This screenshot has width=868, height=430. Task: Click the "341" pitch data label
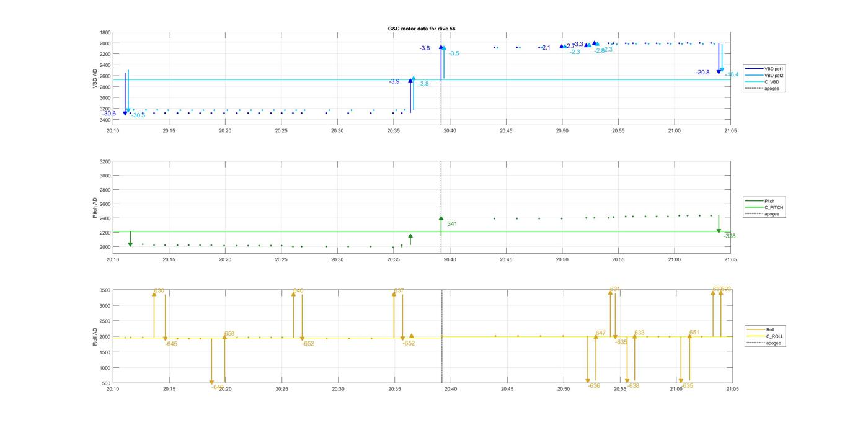click(x=452, y=223)
